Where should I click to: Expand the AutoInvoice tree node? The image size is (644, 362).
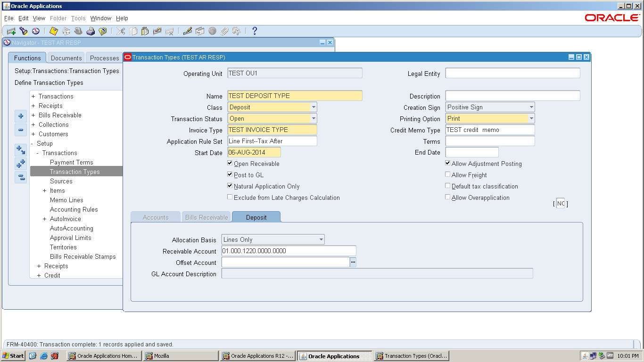click(45, 219)
